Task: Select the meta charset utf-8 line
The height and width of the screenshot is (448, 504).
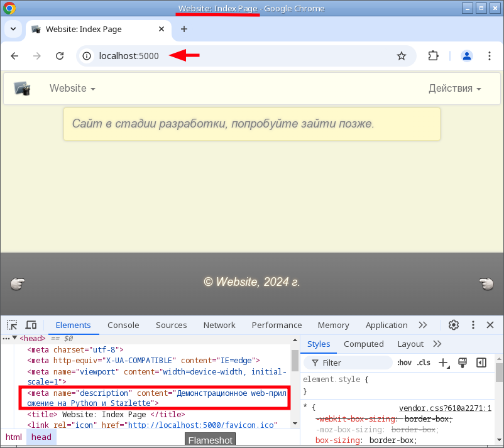Action: click(75, 349)
